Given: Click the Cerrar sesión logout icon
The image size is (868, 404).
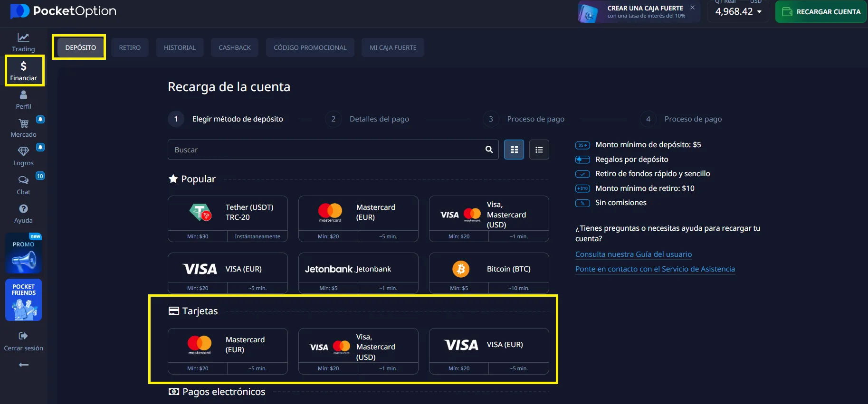Looking at the screenshot, I should (x=23, y=336).
